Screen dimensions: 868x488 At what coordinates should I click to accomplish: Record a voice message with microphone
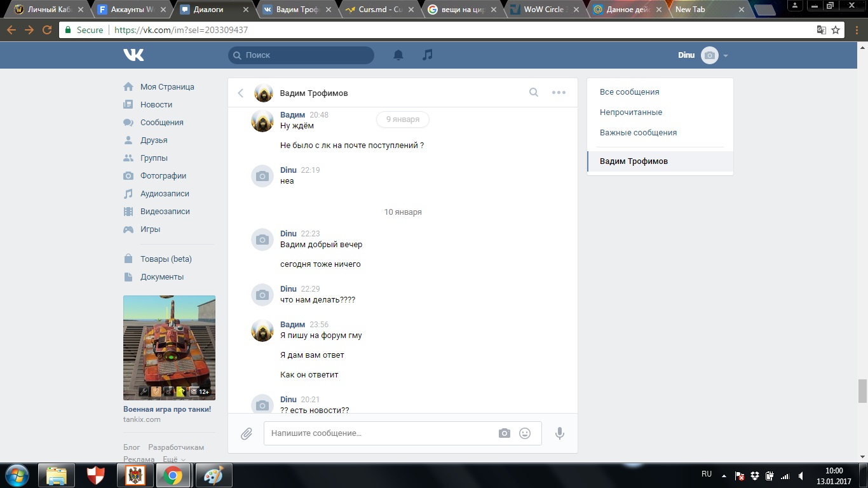(560, 433)
